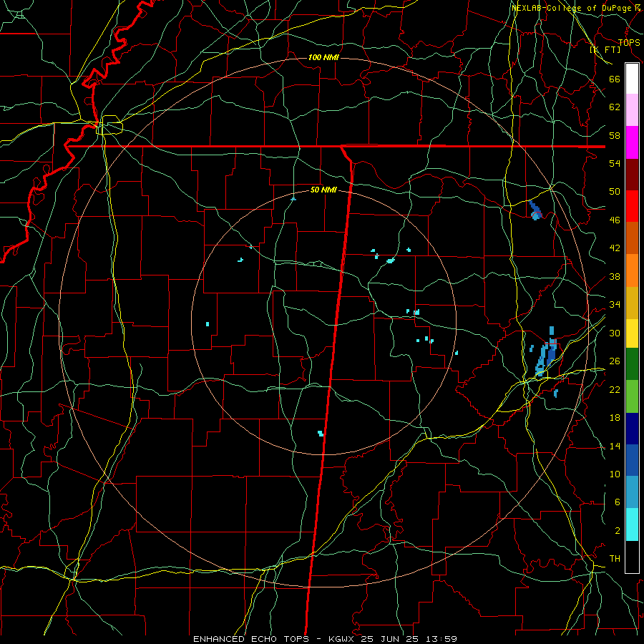
Task: Click the medium blue legend swatch
Action: (x=632, y=460)
